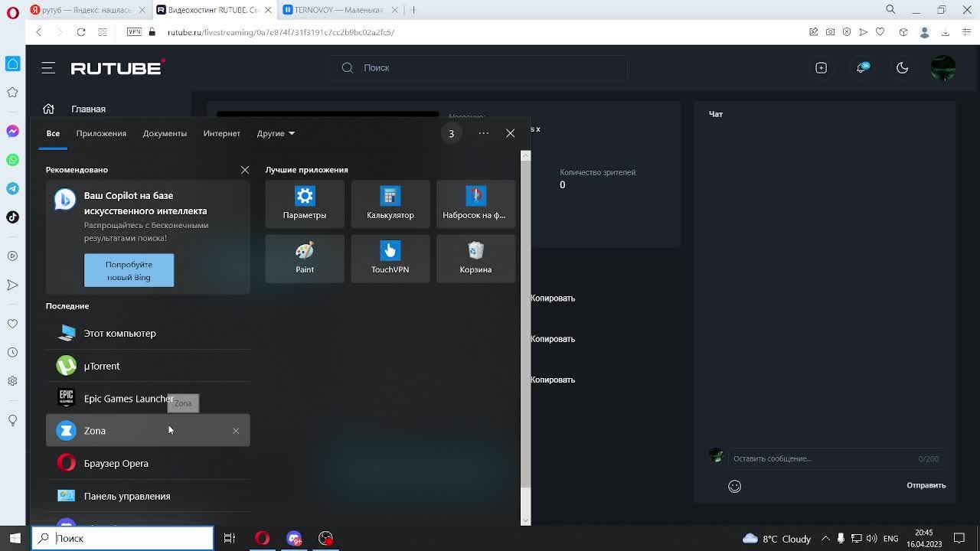Select the Все search tab
The image size is (980, 551).
53,133
